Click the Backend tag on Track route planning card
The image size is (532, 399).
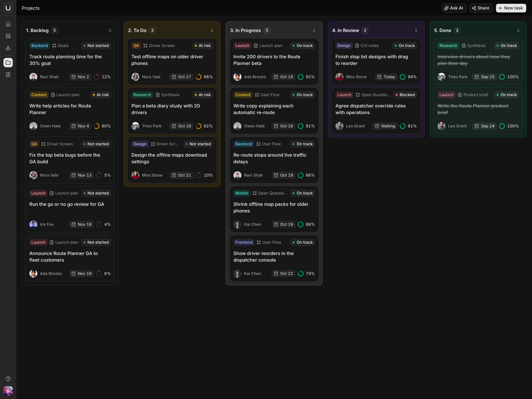tap(39, 46)
